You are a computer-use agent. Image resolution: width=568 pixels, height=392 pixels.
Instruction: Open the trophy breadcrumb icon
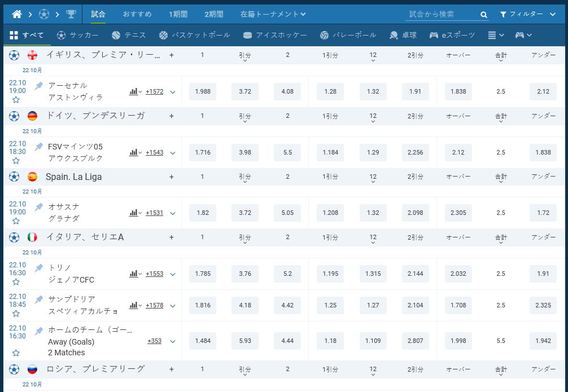pos(71,14)
